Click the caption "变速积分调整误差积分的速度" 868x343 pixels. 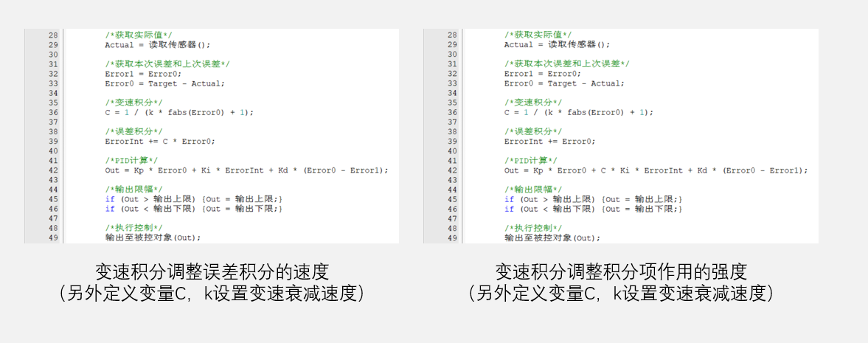point(212,272)
